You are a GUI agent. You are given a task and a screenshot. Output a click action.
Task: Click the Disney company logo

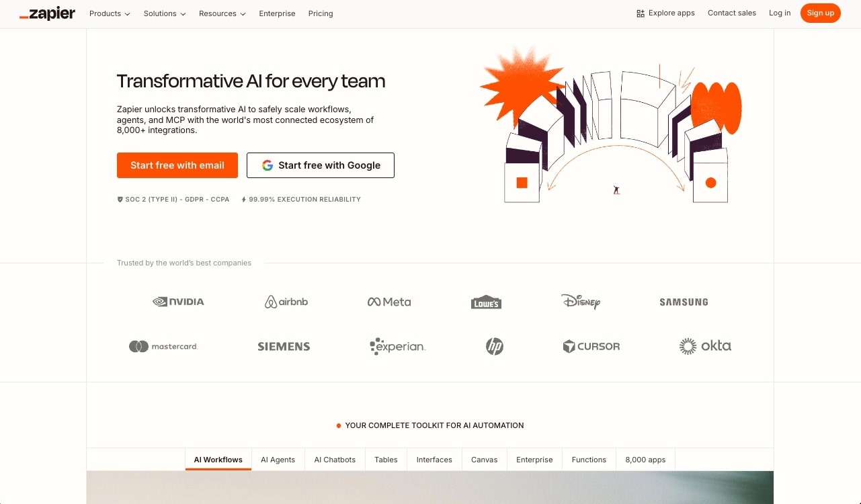[x=581, y=302]
